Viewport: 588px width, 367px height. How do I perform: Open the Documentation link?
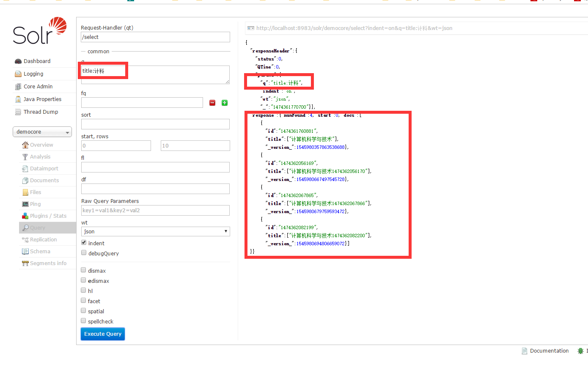[x=549, y=351]
